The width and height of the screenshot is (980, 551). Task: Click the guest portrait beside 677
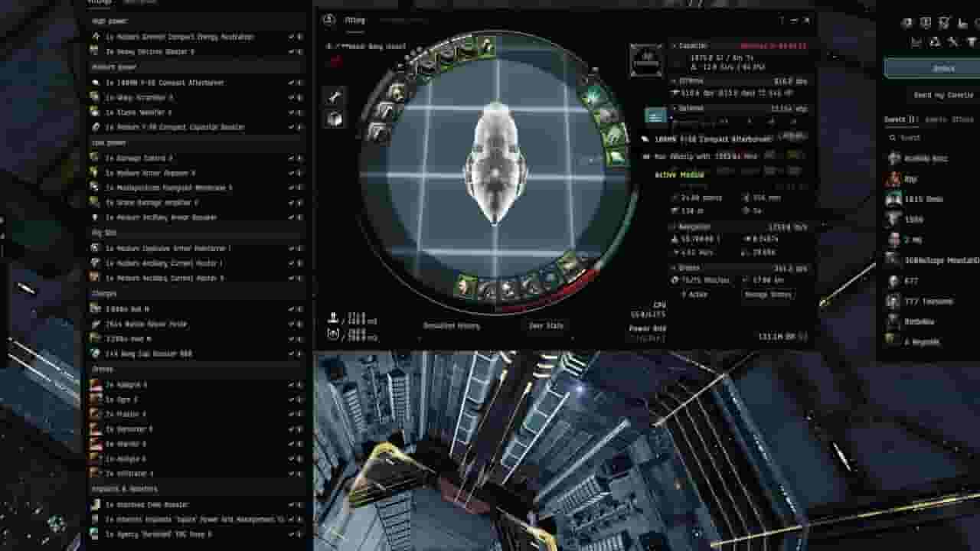click(x=893, y=282)
